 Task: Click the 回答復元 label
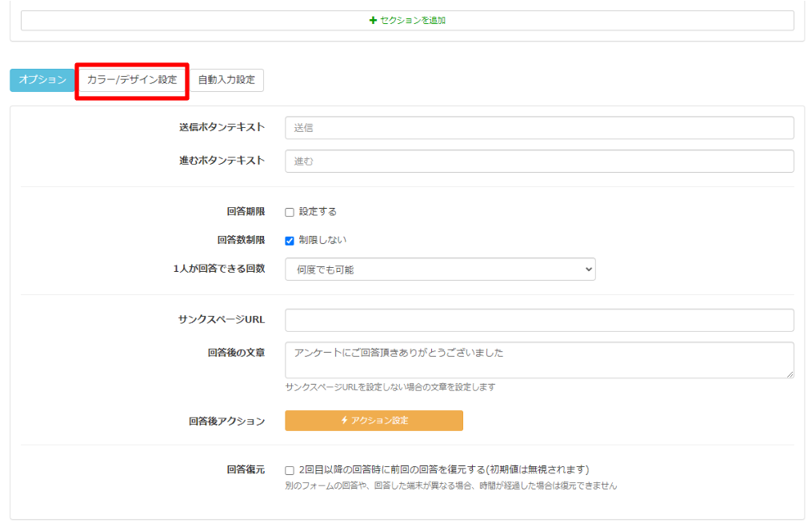246,469
